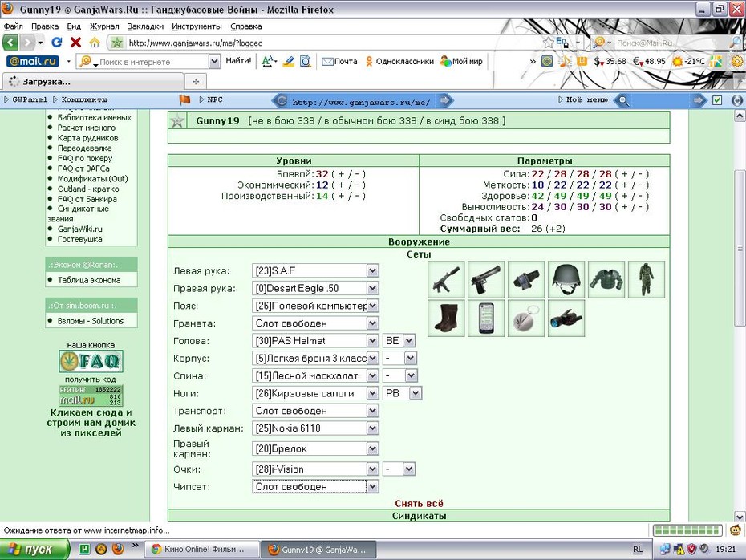Open the Закладки menu
This screenshot has width=746, height=560.
pyautogui.click(x=145, y=26)
